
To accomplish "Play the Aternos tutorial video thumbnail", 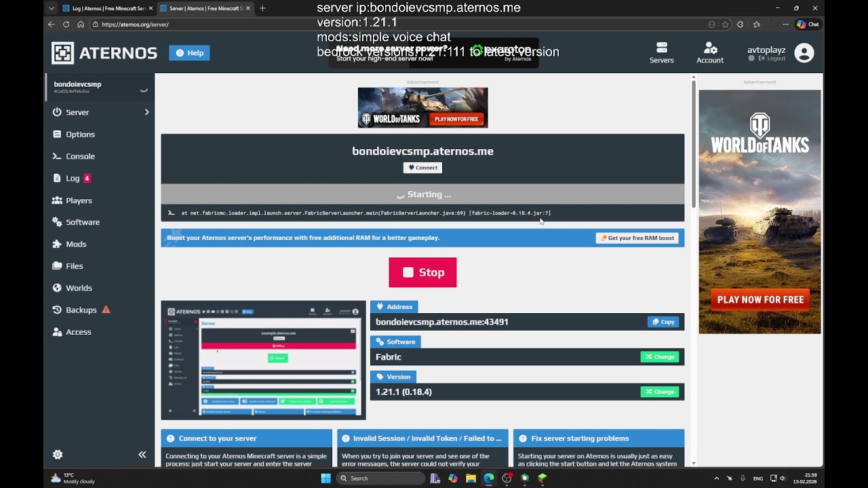I will click(x=263, y=360).
